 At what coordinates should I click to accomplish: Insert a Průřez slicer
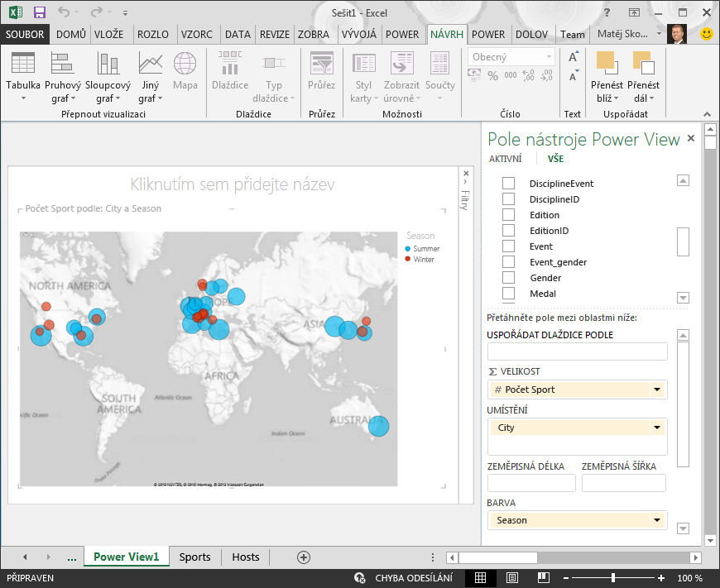pyautogui.click(x=321, y=71)
